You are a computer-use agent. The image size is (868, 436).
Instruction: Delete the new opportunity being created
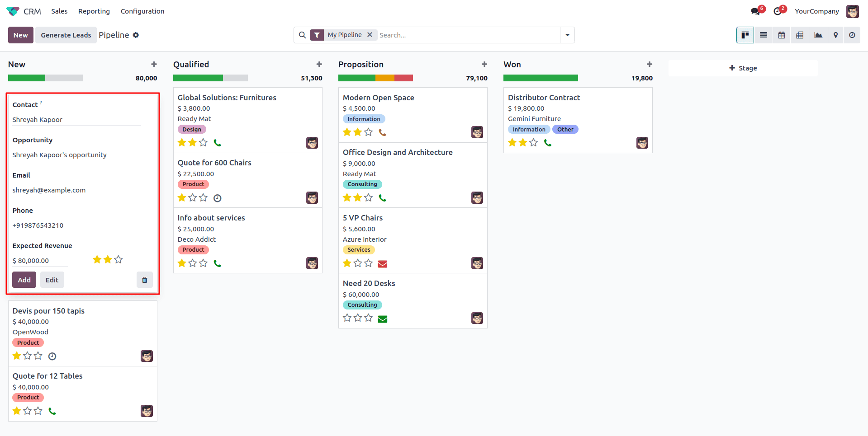coord(145,280)
